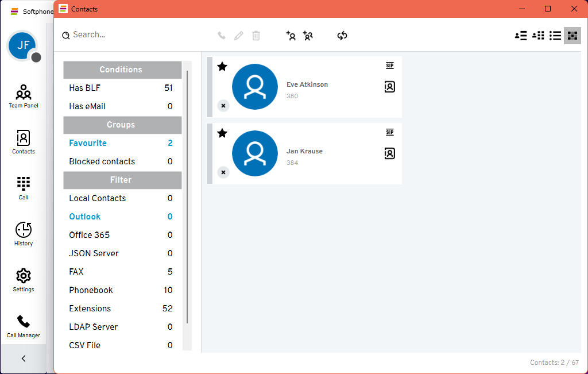The height and width of the screenshot is (374, 588).
Task: Click the sync contacts refresh icon
Action: [x=342, y=36]
